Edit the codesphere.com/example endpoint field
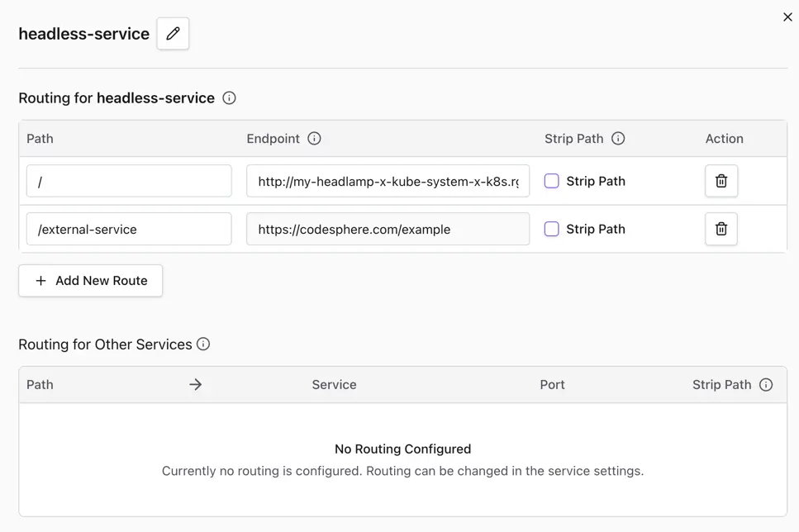Viewport: 799px width, 532px height. point(388,229)
